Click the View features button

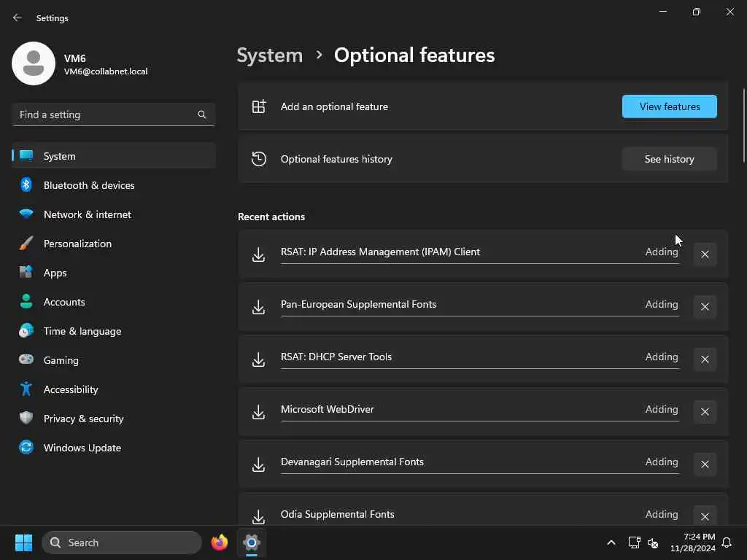coord(669,106)
